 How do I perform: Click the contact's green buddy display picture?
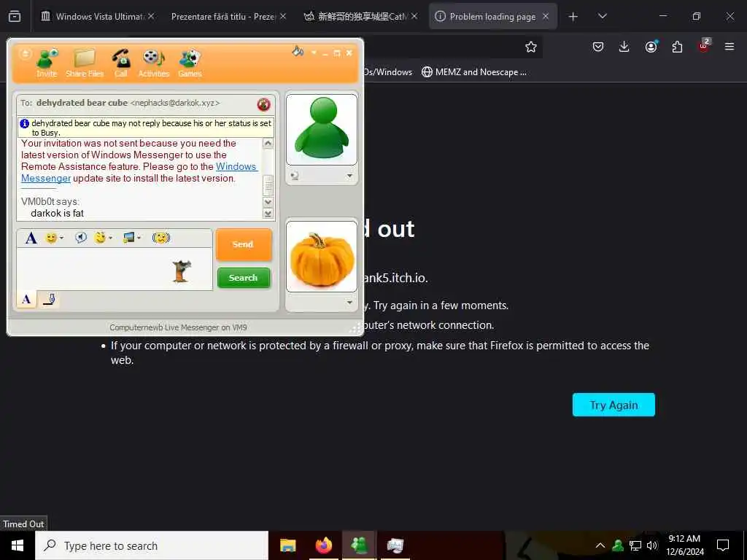(322, 130)
